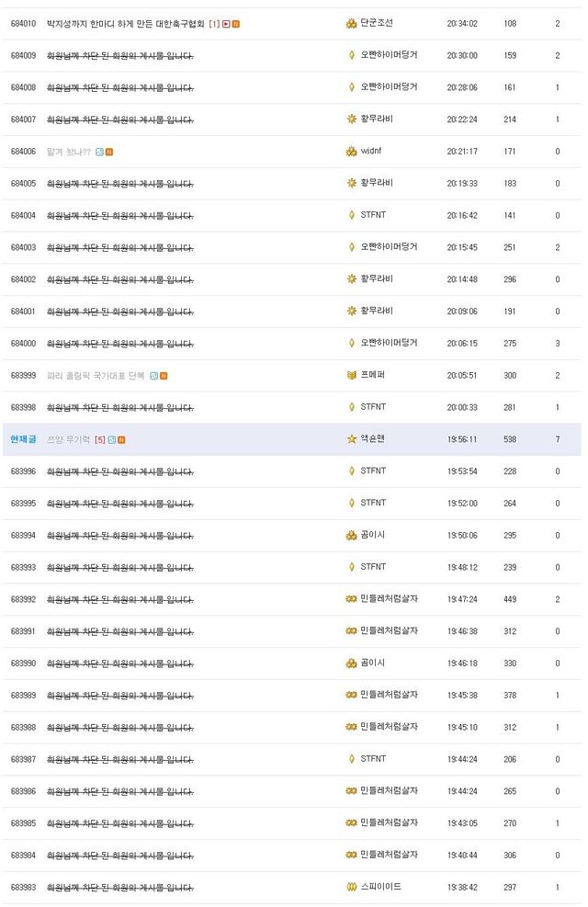Screen dimensions: 588x907
Task: Click the star icon beside author 액숀맨
Action: (351, 439)
